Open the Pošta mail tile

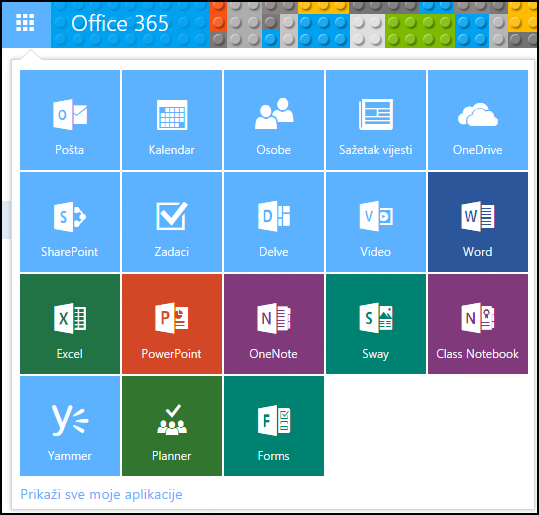(x=70, y=120)
